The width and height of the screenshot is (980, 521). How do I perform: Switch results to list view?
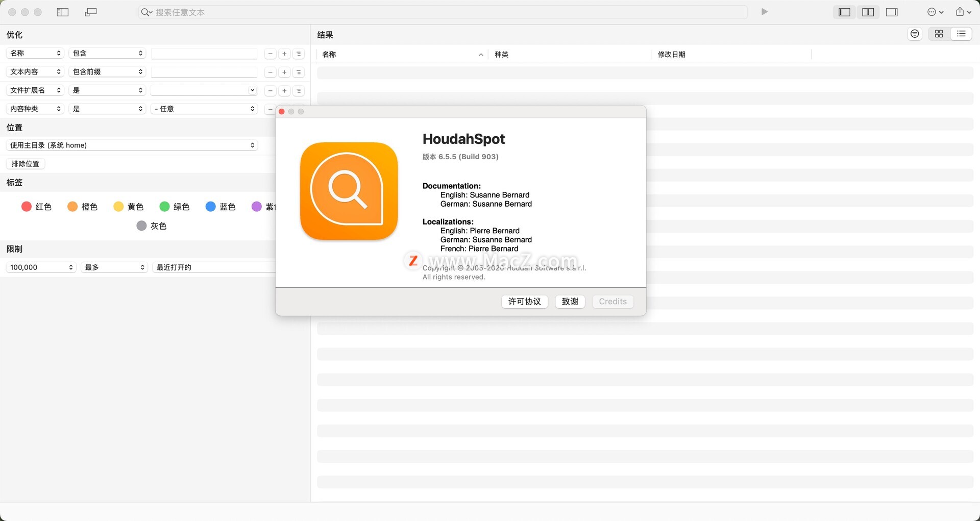[x=961, y=34]
